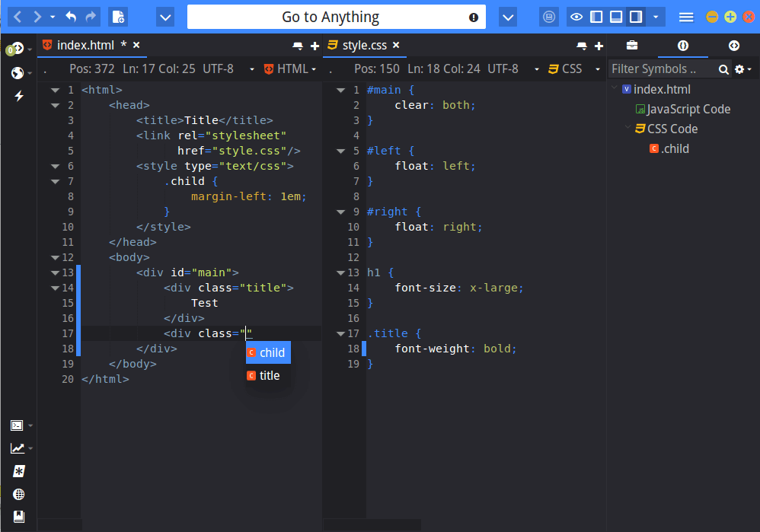Open the recent locations history dropdown arrow
The image size is (760, 532).
(x=53, y=17)
